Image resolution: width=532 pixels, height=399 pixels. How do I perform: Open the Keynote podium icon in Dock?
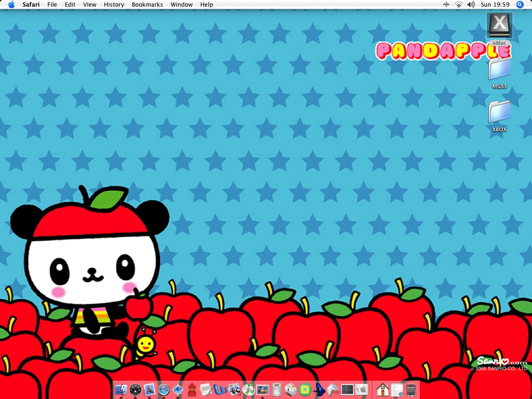tap(263, 389)
